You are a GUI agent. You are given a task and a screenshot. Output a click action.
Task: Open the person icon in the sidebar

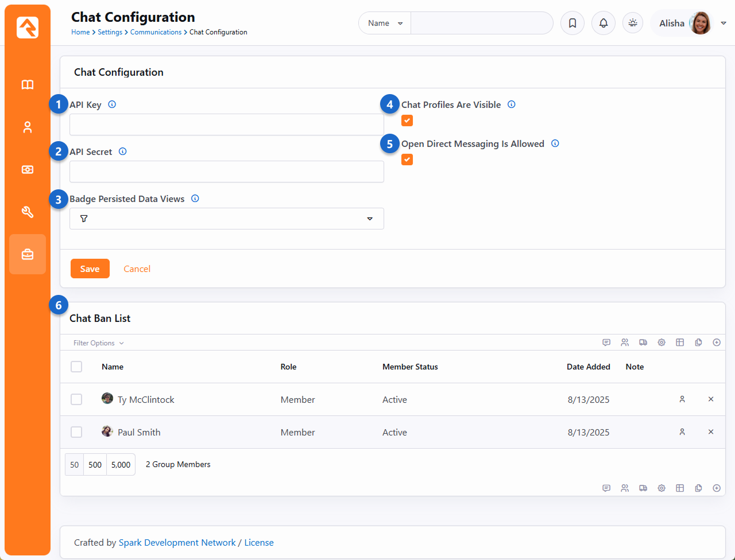coord(28,127)
